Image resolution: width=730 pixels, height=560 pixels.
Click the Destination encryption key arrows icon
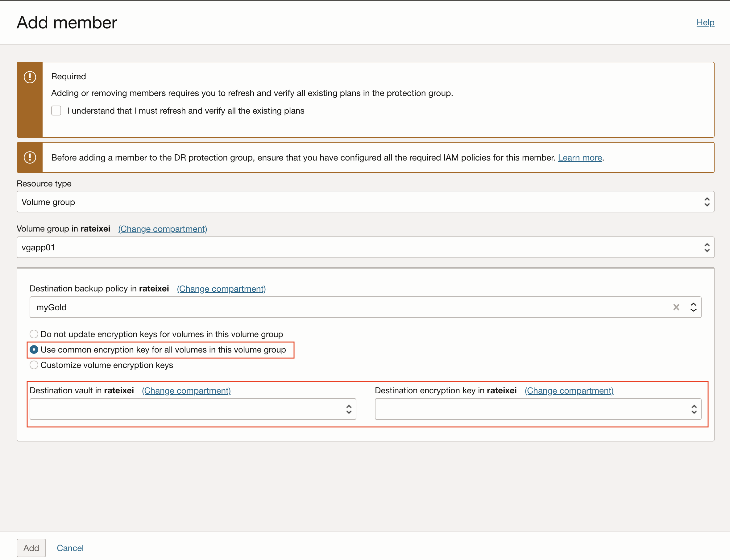694,409
